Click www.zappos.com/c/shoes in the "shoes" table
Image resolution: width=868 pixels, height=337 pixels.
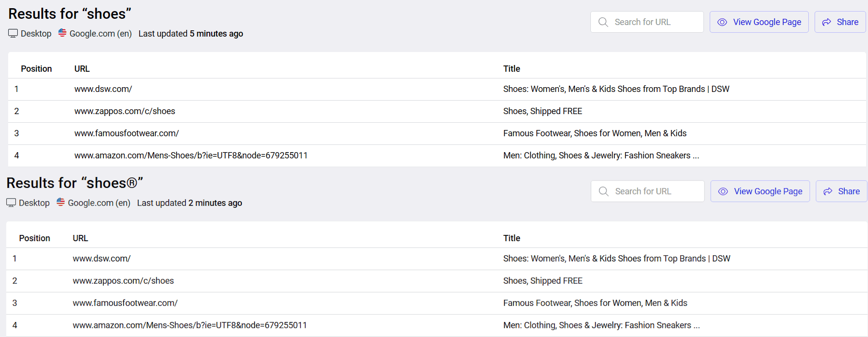pos(125,111)
